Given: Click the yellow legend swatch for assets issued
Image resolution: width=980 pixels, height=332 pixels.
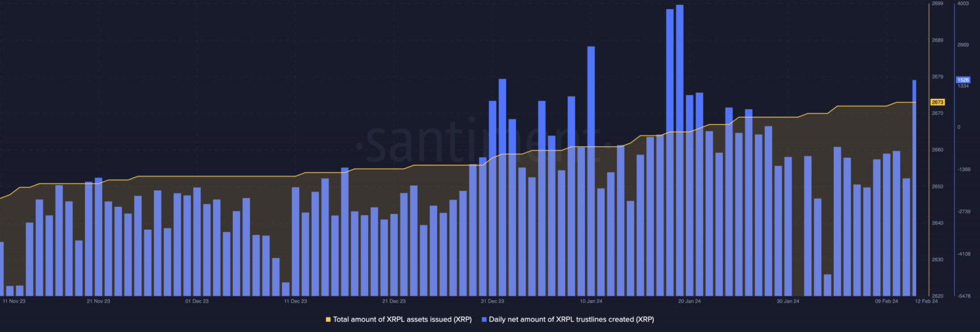Looking at the screenshot, I should [328, 319].
